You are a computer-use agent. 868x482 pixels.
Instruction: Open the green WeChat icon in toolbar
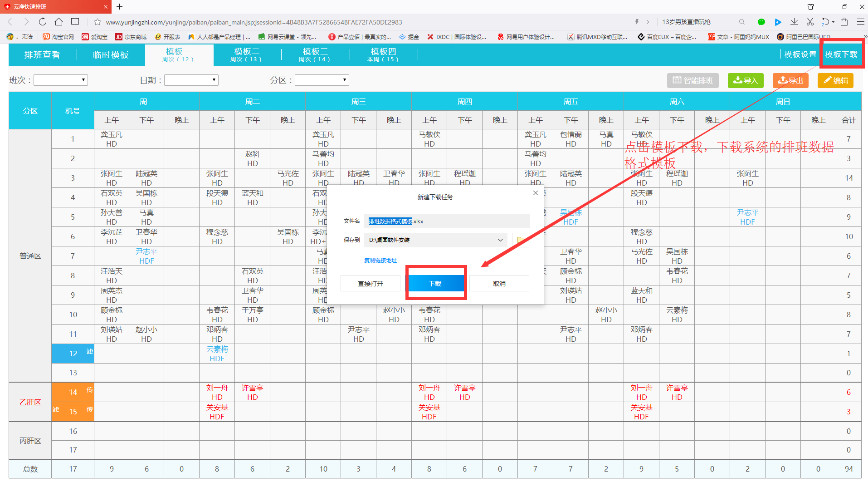click(761, 22)
